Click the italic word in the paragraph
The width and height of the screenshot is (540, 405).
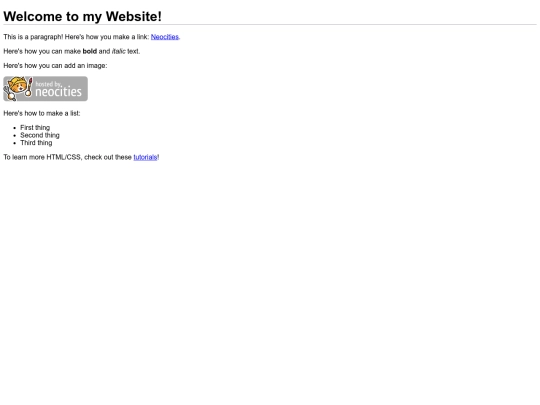pyautogui.click(x=118, y=51)
